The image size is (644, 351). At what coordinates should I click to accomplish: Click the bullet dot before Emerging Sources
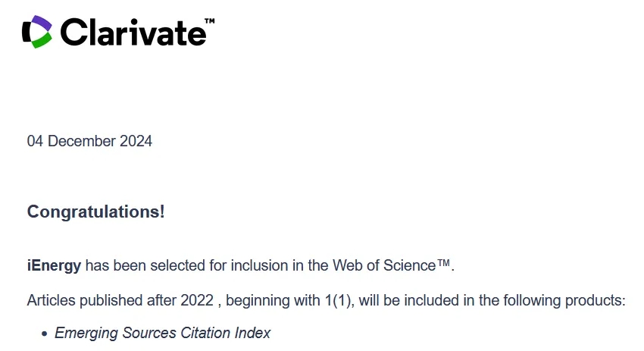(x=45, y=334)
